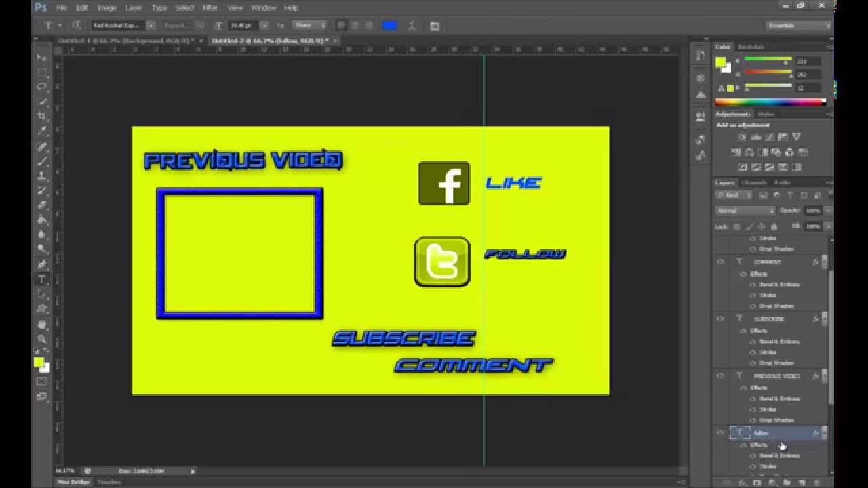Screen dimensions: 868x488
Task: Select the Clone Stamp tool
Action: [42, 176]
